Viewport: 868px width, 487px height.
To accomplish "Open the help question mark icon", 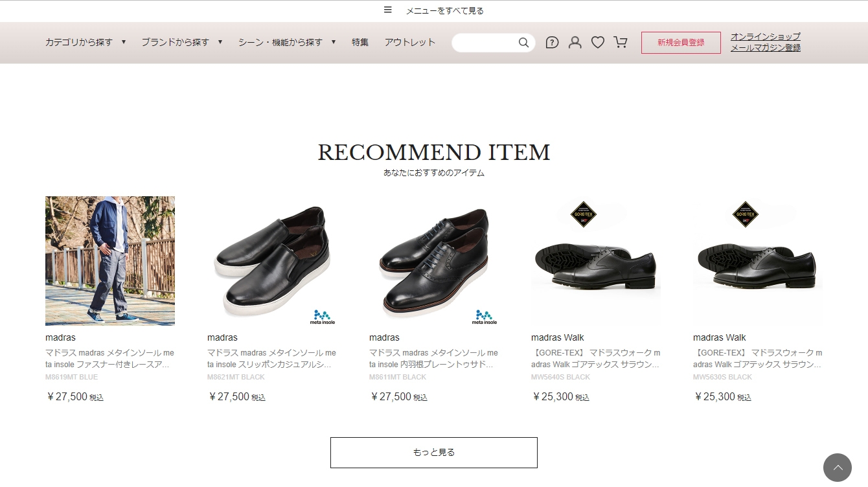I will [x=552, y=43].
